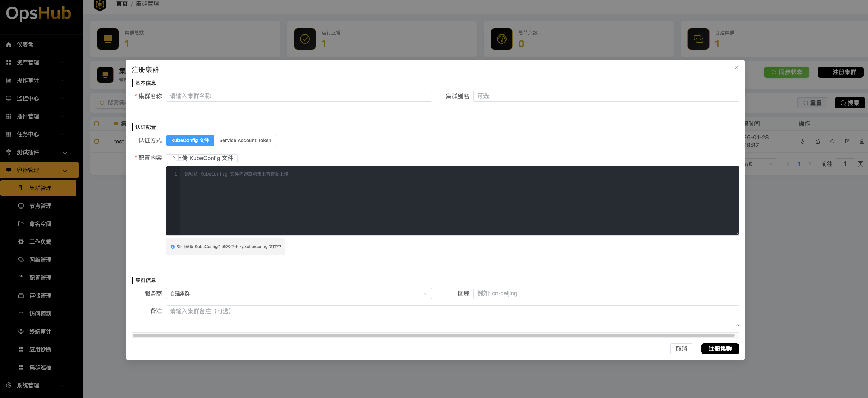Open 节点管理 in sidebar menu
Viewport: 868px width, 398px height.
pos(40,206)
